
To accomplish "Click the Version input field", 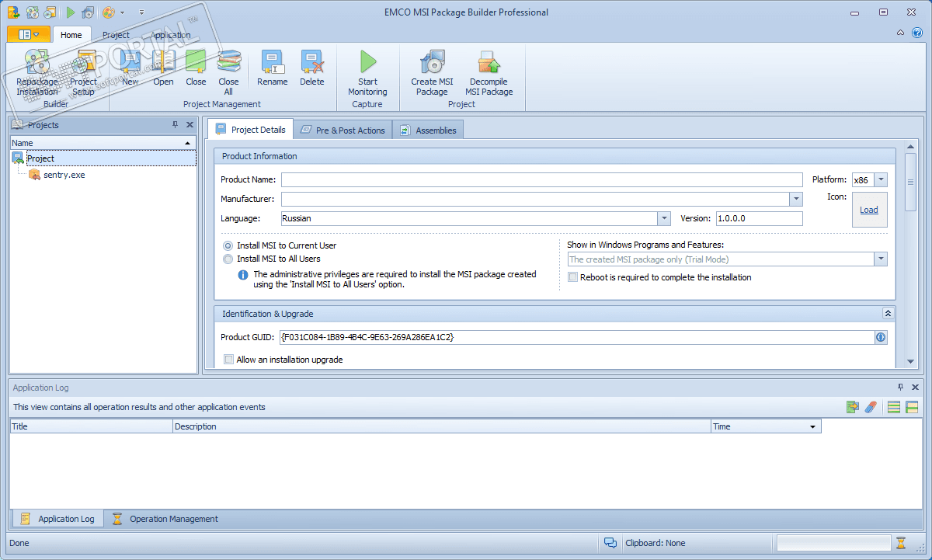I will (759, 218).
